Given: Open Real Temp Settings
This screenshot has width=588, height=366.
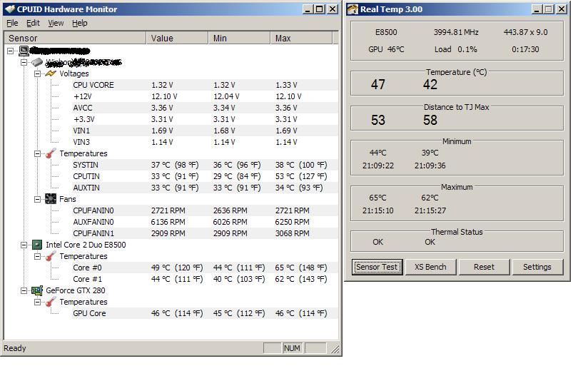Looking at the screenshot, I should point(537,267).
